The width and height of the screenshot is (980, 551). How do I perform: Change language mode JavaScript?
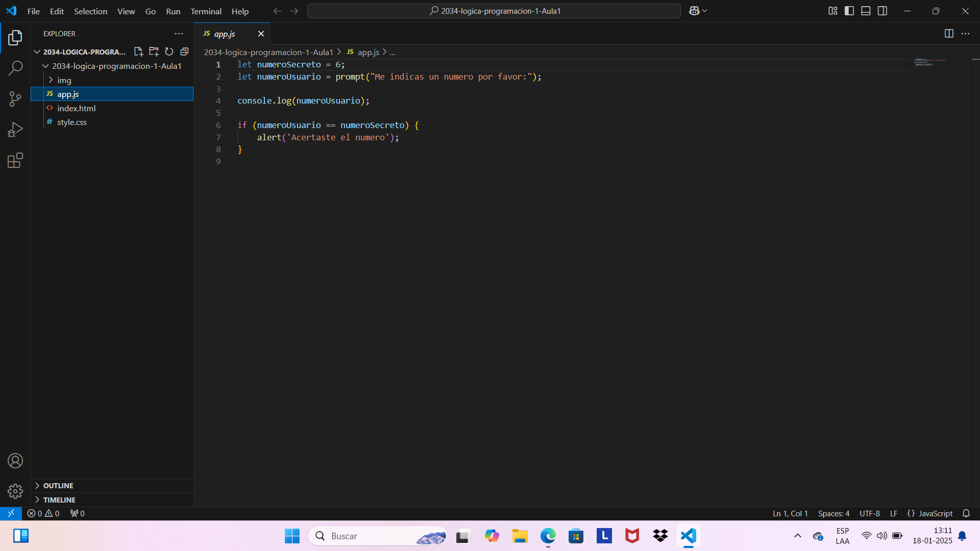pyautogui.click(x=936, y=513)
